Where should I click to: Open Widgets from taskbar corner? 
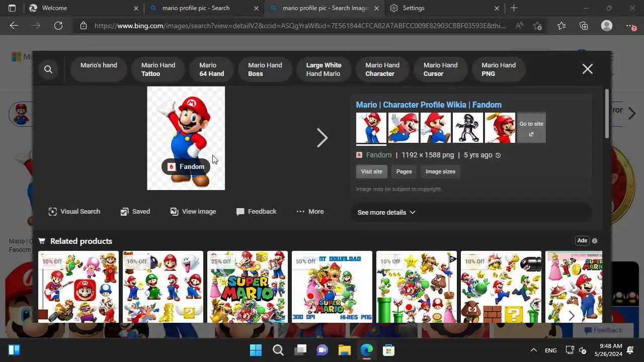pyautogui.click(x=14, y=350)
